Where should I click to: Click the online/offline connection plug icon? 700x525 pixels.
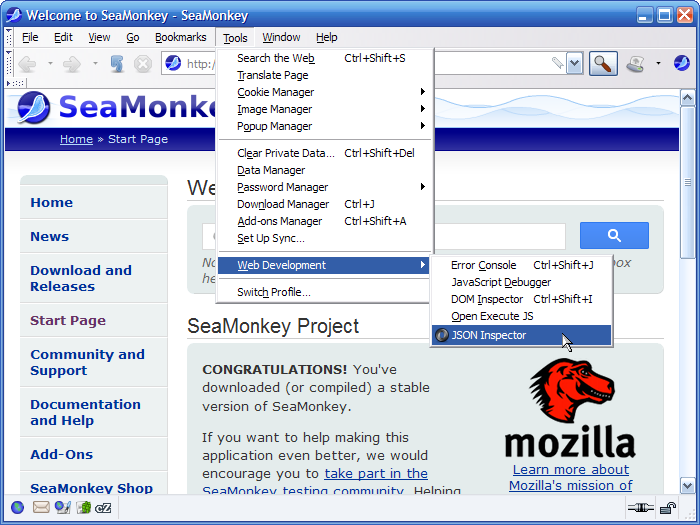(x=641, y=508)
